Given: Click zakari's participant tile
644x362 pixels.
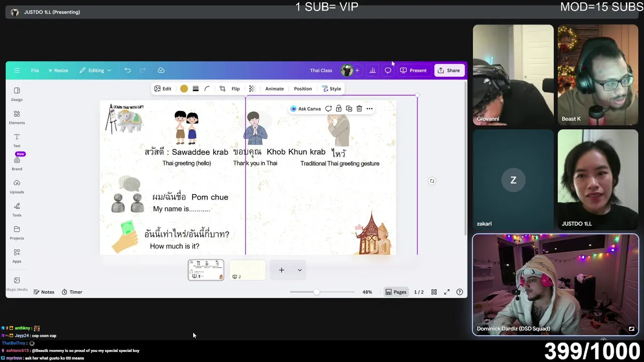Looking at the screenshot, I should pos(513,180).
